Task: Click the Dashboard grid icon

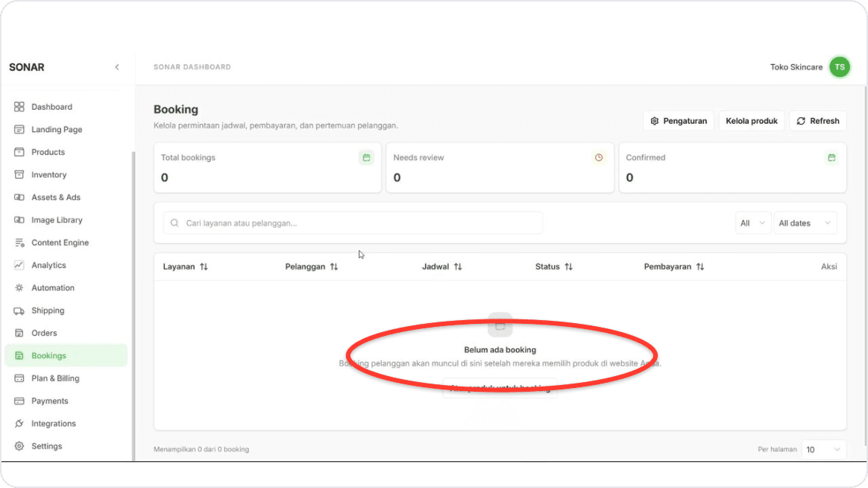Action: pyautogui.click(x=19, y=107)
